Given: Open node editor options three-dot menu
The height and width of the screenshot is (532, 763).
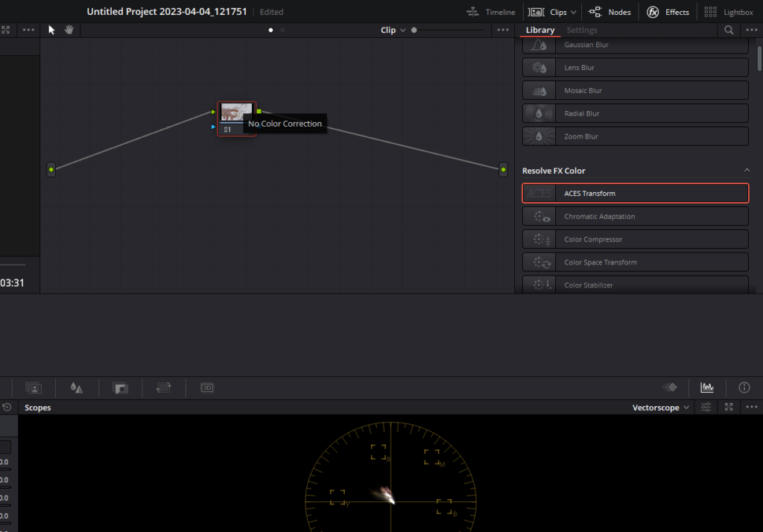Looking at the screenshot, I should (503, 31).
